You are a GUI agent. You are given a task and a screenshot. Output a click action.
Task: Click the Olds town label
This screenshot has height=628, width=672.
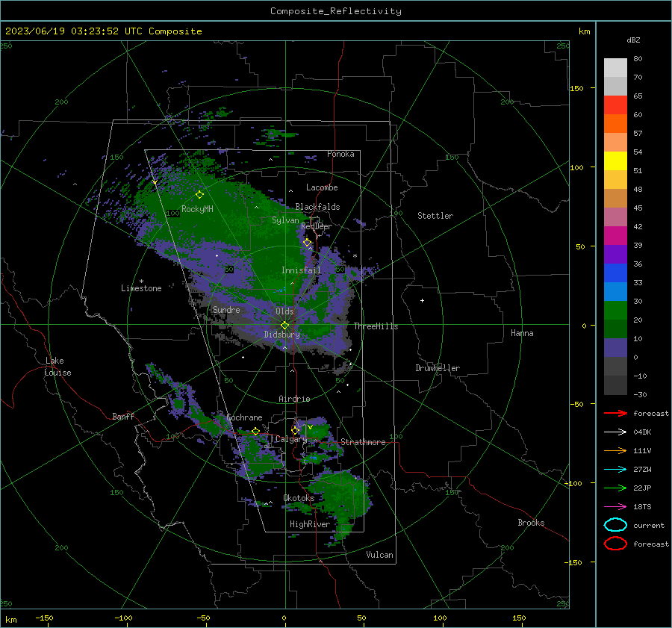coord(284,311)
